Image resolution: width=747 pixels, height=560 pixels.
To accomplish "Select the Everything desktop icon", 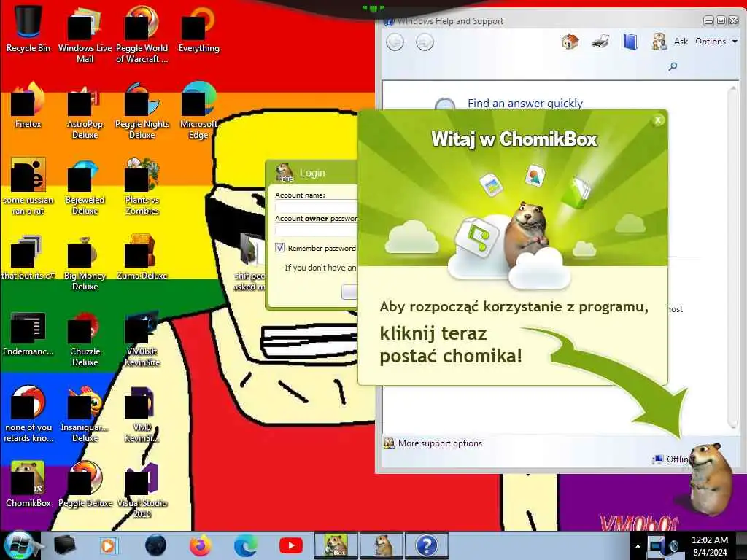I will 198,28.
